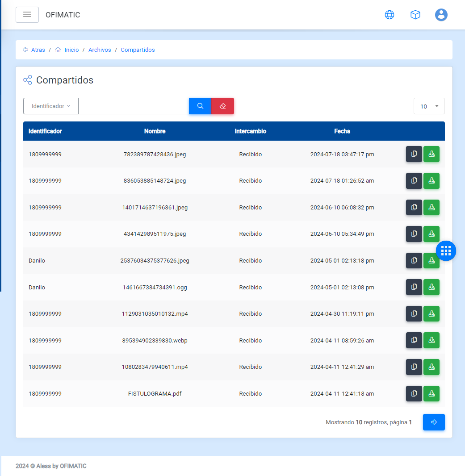Open the 10 records-per-page dropdown
The width and height of the screenshot is (465, 476).
click(429, 106)
